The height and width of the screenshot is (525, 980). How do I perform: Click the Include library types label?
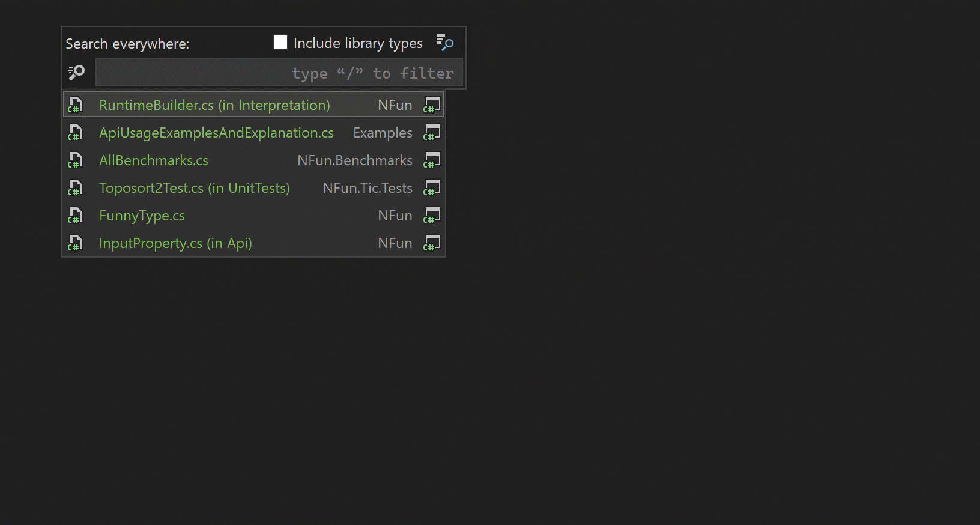[358, 43]
